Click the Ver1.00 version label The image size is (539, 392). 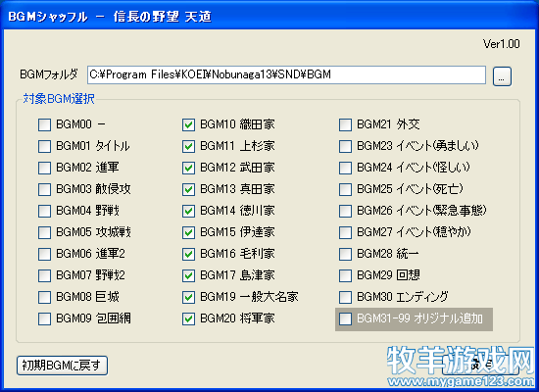(x=501, y=44)
